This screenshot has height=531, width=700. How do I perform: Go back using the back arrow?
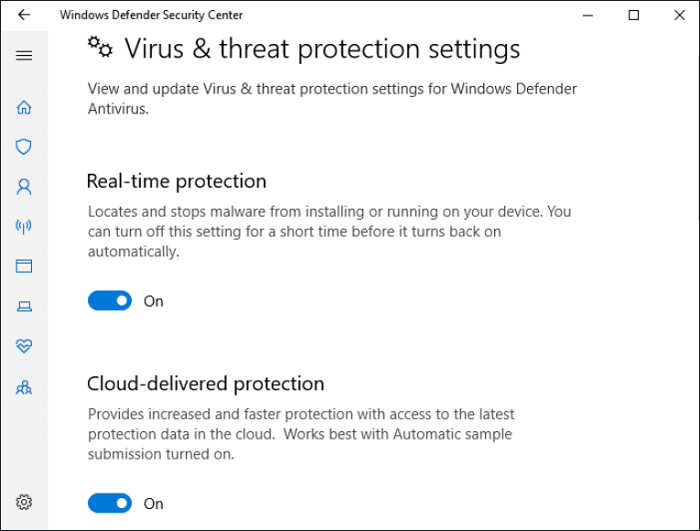[x=24, y=15]
